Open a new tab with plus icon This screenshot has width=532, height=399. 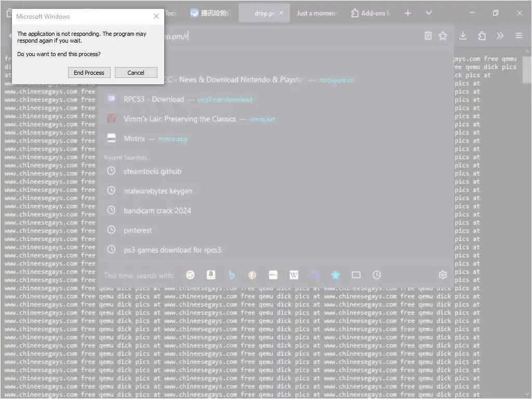(x=408, y=13)
